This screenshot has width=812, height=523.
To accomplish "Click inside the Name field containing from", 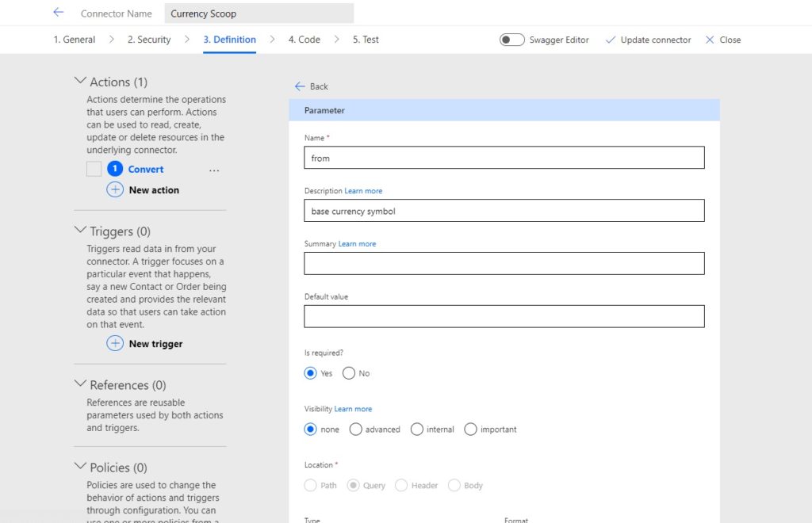I will (504, 158).
